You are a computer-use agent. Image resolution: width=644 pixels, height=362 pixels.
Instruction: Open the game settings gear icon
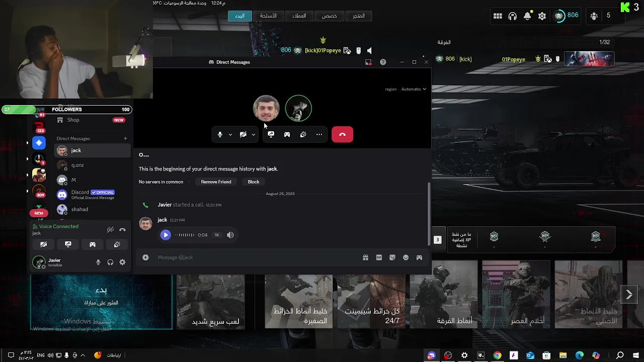click(x=542, y=16)
